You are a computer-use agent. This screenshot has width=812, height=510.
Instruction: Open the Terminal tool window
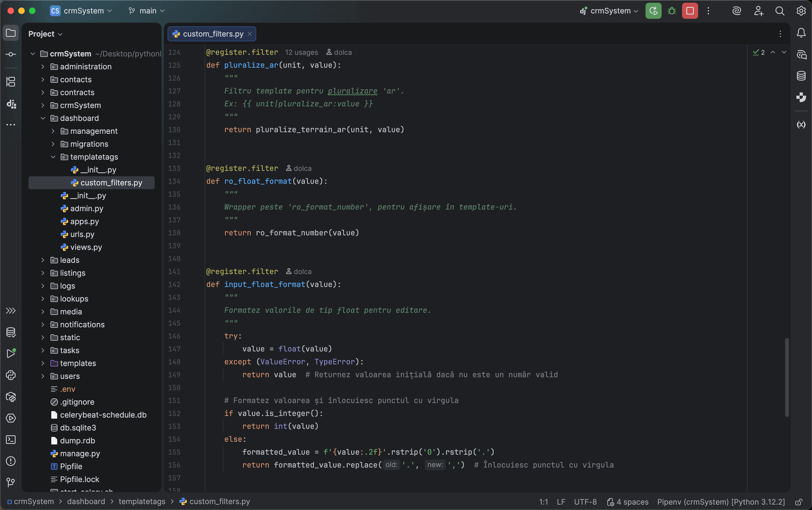pyautogui.click(x=11, y=440)
